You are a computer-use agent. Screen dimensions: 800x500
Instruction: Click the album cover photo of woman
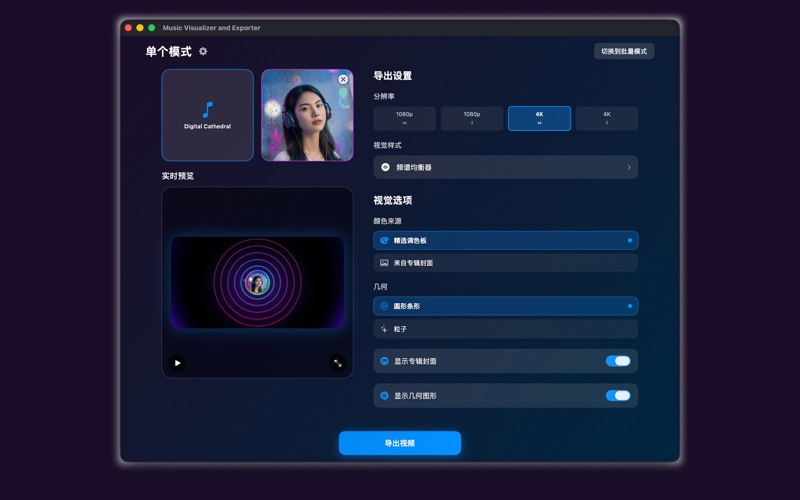[307, 115]
